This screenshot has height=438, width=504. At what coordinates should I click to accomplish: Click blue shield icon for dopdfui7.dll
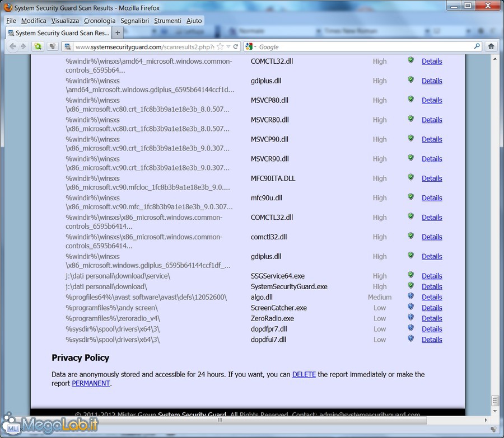coord(410,338)
